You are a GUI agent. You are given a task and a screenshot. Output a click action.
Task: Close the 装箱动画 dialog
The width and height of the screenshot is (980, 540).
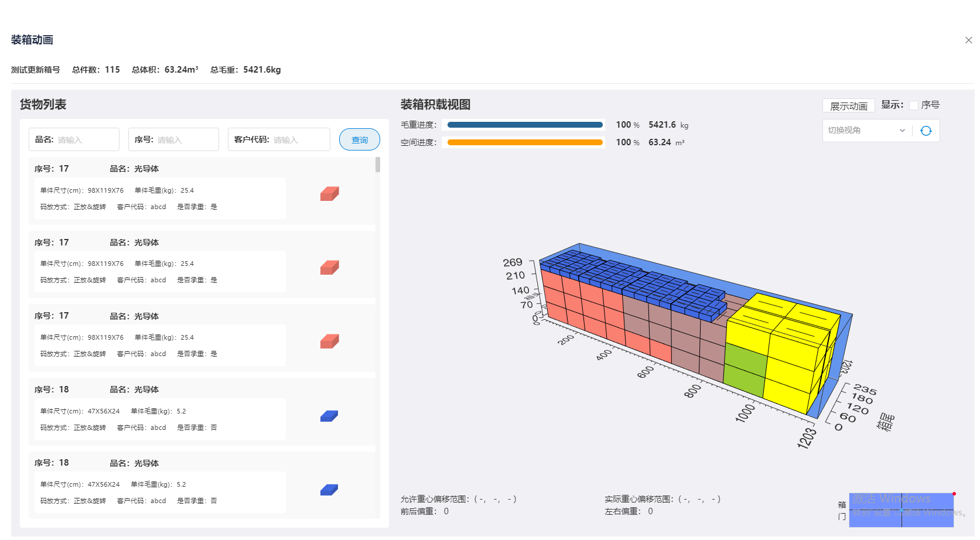[x=968, y=40]
